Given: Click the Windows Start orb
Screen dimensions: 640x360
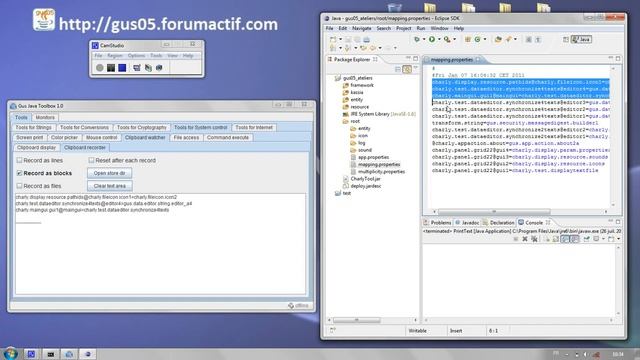Looking at the screenshot, I should [x=10, y=353].
